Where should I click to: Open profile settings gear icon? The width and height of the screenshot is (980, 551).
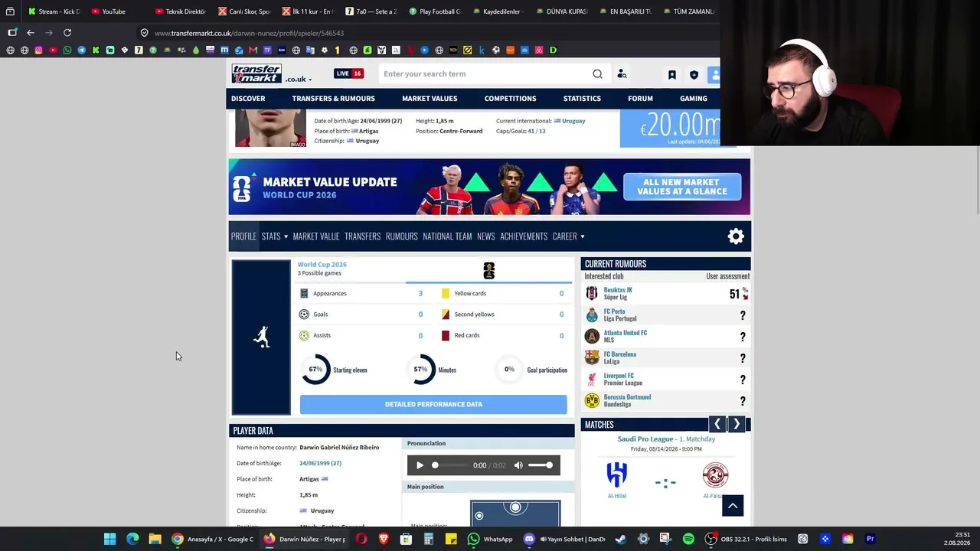pyautogui.click(x=736, y=236)
